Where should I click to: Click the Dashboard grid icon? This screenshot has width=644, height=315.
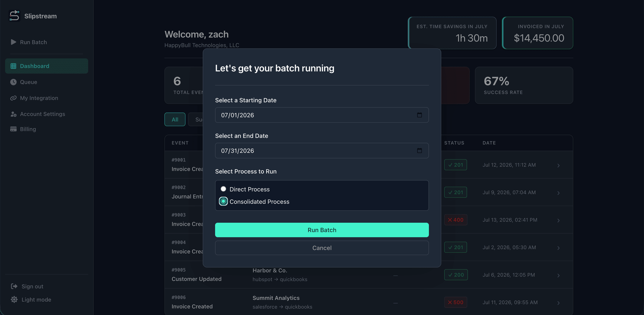click(13, 66)
